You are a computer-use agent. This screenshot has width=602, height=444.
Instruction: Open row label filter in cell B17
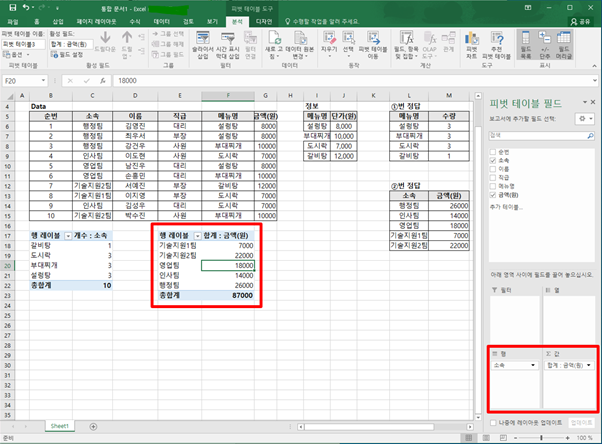pos(68,236)
